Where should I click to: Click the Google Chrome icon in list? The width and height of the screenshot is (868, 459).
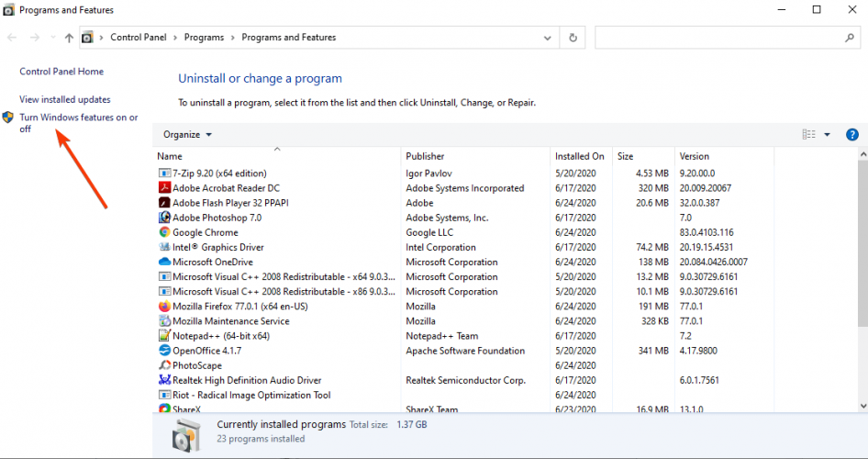tap(164, 232)
